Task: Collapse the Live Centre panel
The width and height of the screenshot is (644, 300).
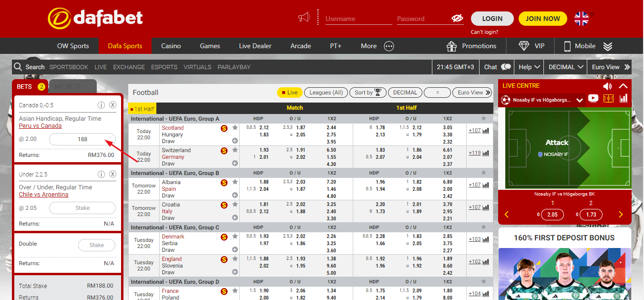Action: click(x=623, y=86)
